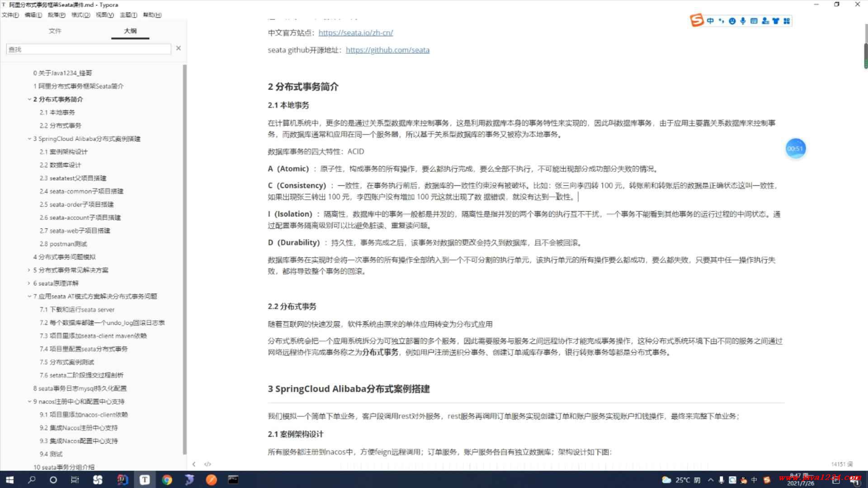Screen dimensions: 868x488
Task: Select outline item 9.3 集成Nacos配置中心支持
Action: pos(78,441)
